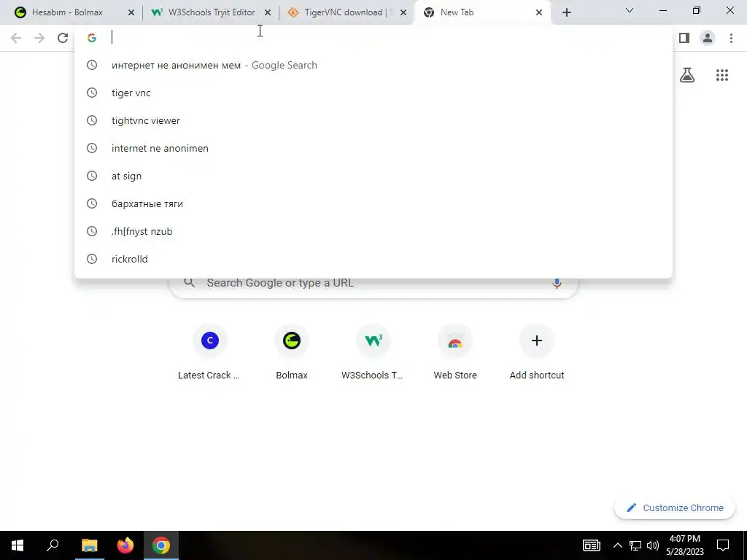Open the tab search dropdown arrow

(630, 10)
